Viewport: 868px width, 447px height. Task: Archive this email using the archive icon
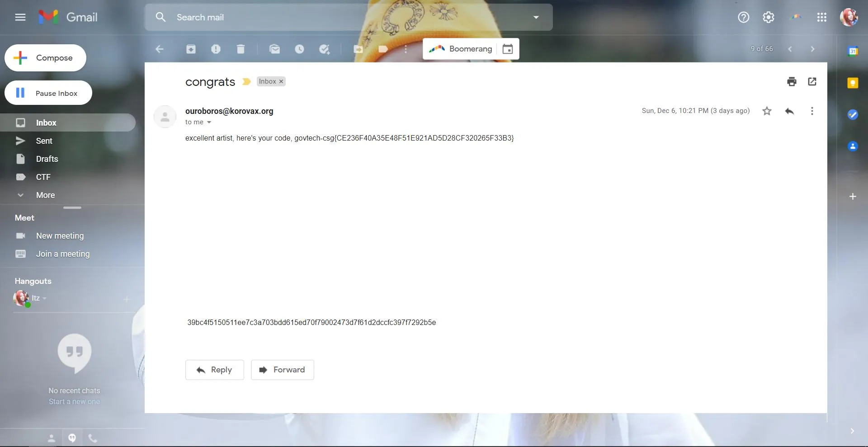coord(191,49)
